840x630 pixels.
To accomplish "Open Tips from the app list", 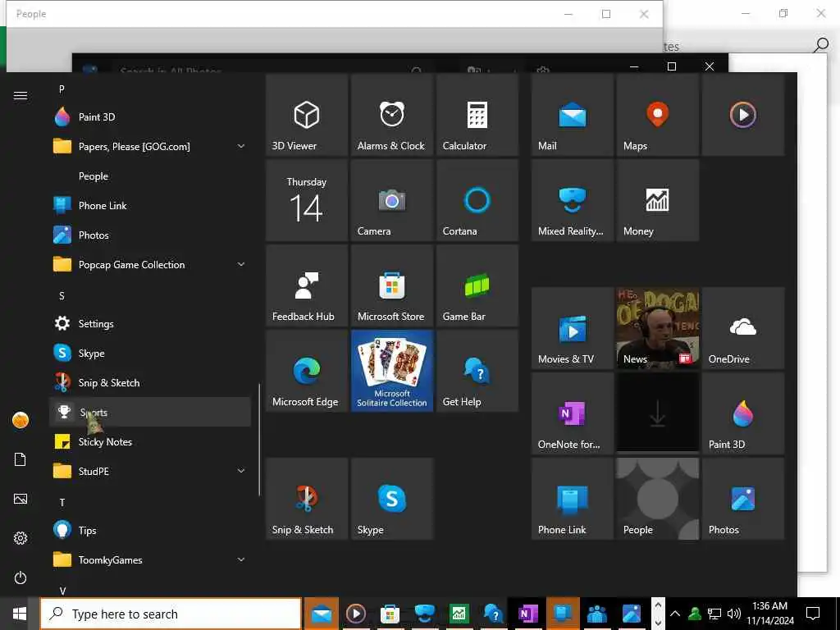I will (149, 531).
